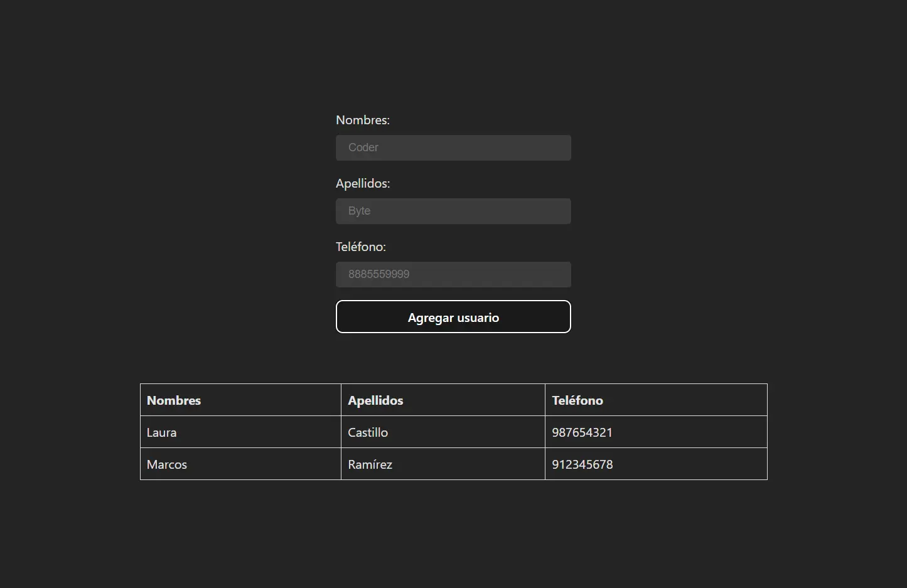
Task: Select the Nombres column header in table
Action: click(174, 400)
